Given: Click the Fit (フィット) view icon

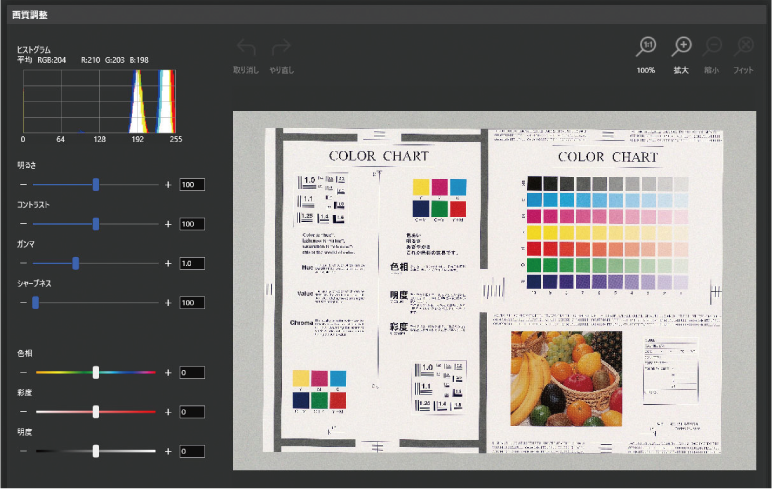Looking at the screenshot, I should (x=744, y=47).
